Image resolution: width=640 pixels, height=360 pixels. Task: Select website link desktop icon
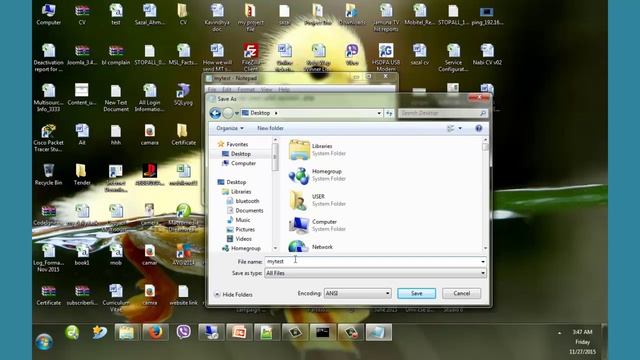[184, 295]
